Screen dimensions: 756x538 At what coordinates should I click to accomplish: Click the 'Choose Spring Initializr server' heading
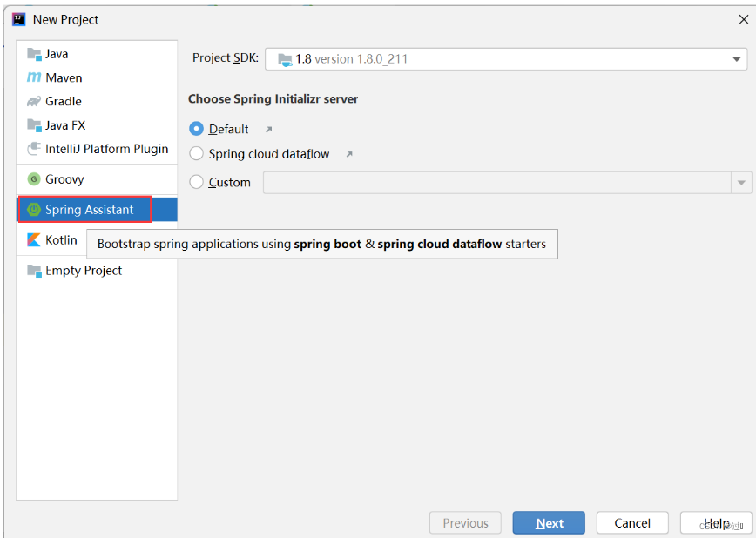(273, 99)
